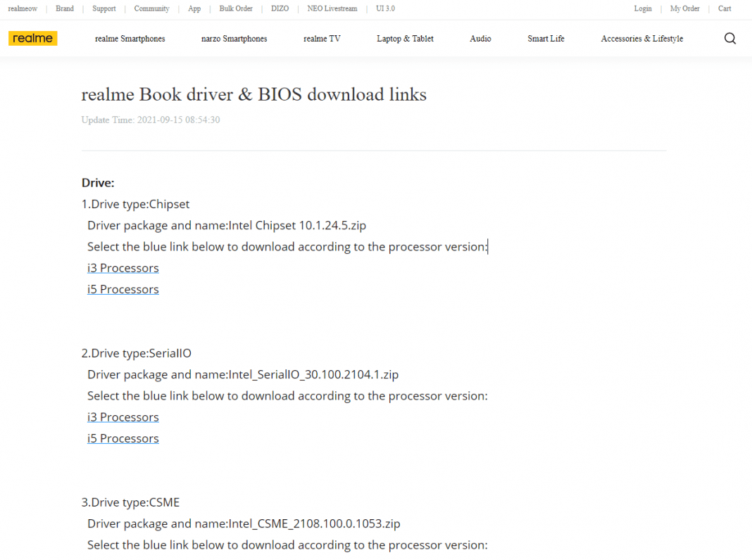Download the i5 Processors SerialIO driver
The height and width of the screenshot is (560, 752).
click(x=123, y=438)
